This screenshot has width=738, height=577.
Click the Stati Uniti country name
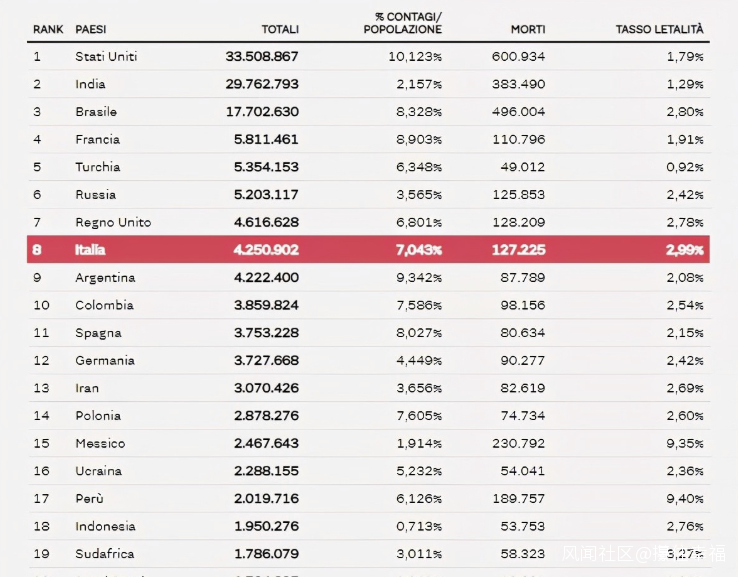pos(106,57)
